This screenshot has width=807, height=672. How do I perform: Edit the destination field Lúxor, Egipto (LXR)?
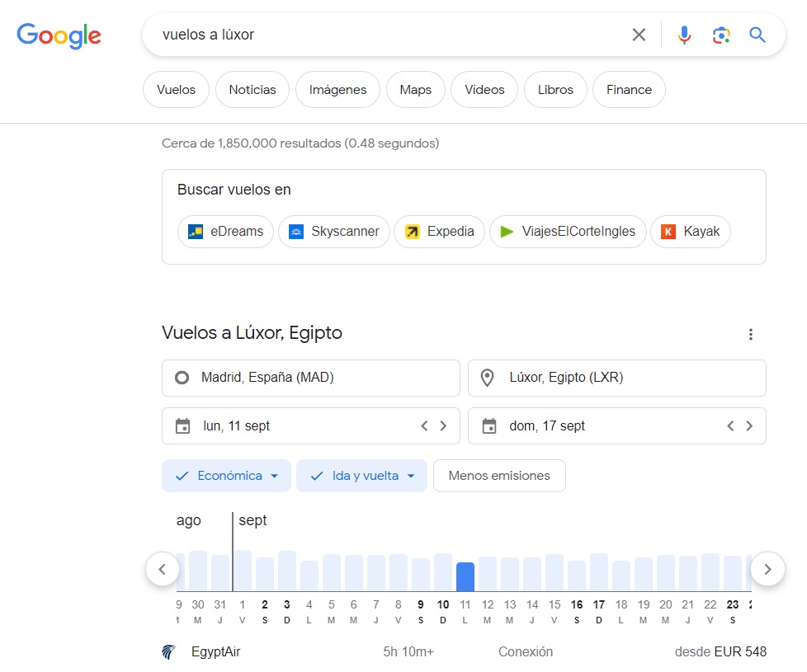pyautogui.click(x=617, y=378)
